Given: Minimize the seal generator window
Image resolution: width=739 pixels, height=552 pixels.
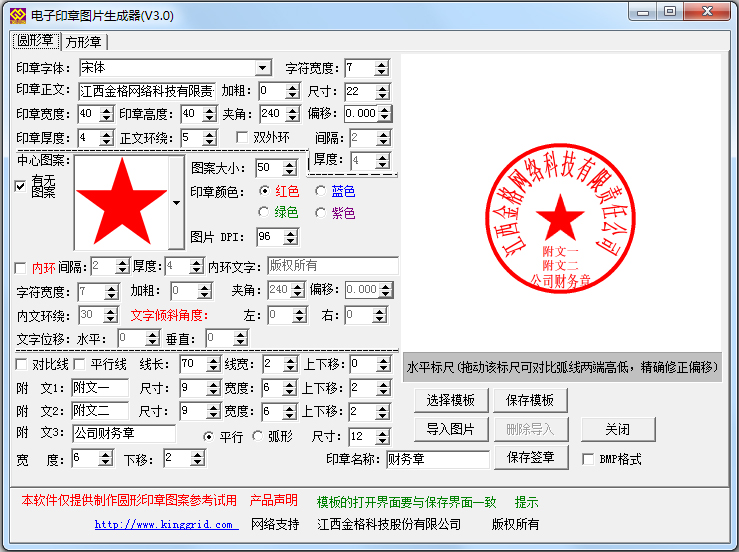Looking at the screenshot, I should point(643,12).
